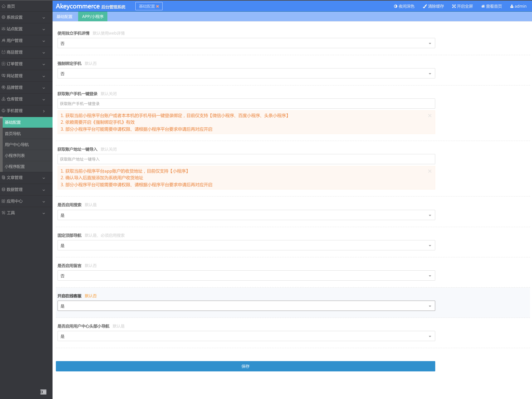Open the 是否启用留言 dropdown
The width and height of the screenshot is (532, 399).
click(246, 276)
